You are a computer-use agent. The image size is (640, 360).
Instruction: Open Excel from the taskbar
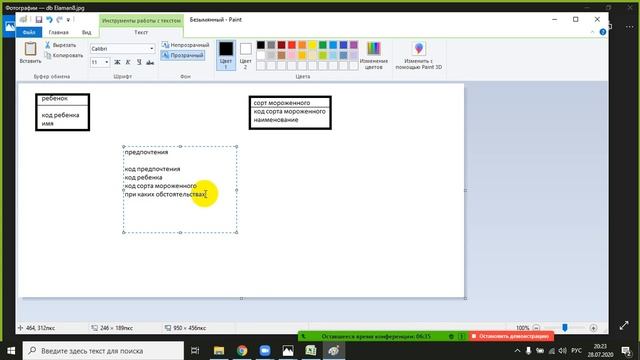[x=311, y=351]
